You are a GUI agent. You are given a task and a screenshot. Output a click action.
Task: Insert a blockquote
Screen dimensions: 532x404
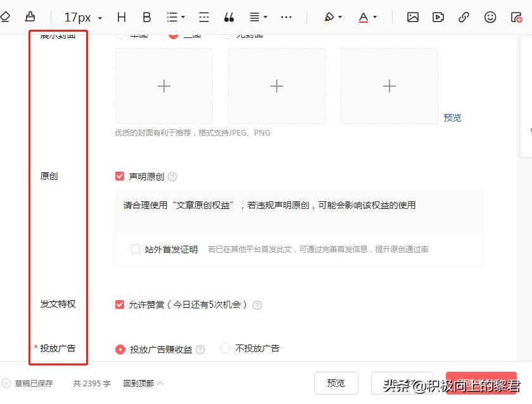(x=229, y=17)
